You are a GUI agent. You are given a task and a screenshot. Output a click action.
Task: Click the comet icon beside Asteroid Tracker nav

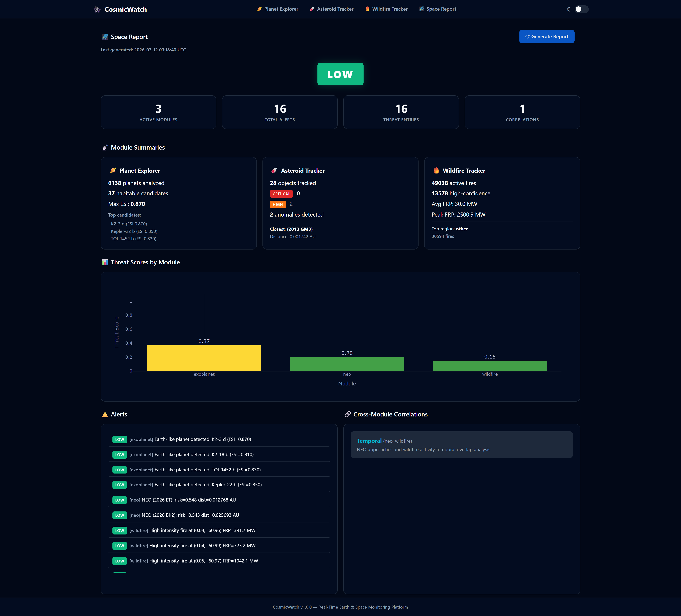(312, 9)
